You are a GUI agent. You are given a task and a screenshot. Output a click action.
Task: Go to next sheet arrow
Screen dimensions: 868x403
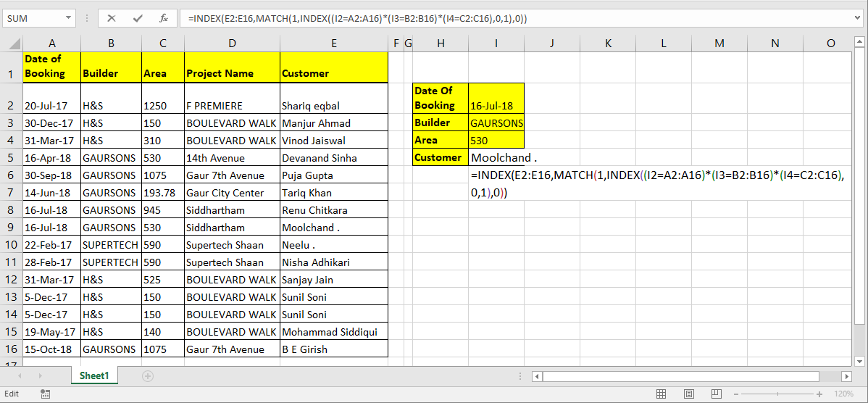[41, 376]
